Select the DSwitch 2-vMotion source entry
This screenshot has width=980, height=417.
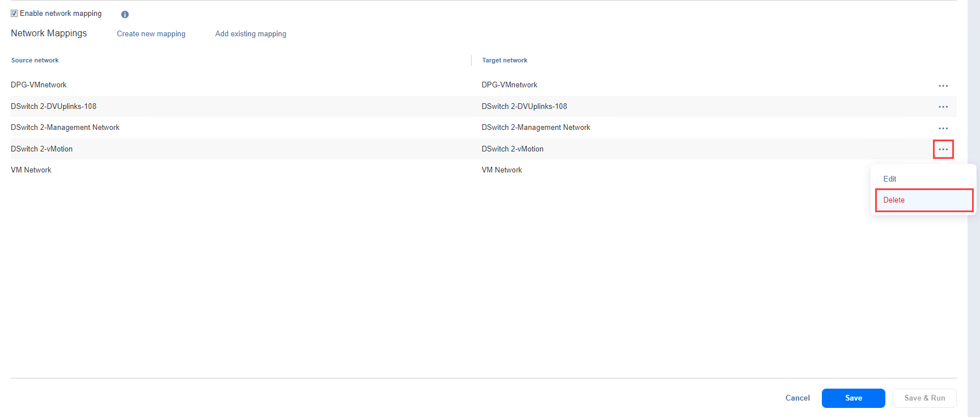click(42, 149)
